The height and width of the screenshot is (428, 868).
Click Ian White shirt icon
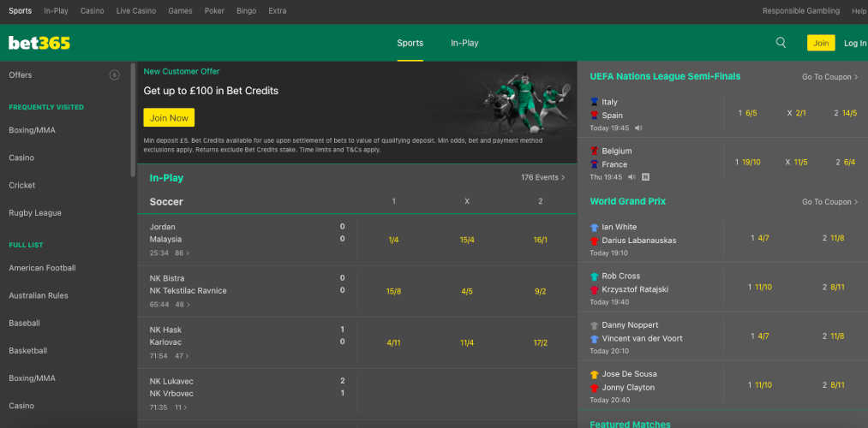coord(595,228)
